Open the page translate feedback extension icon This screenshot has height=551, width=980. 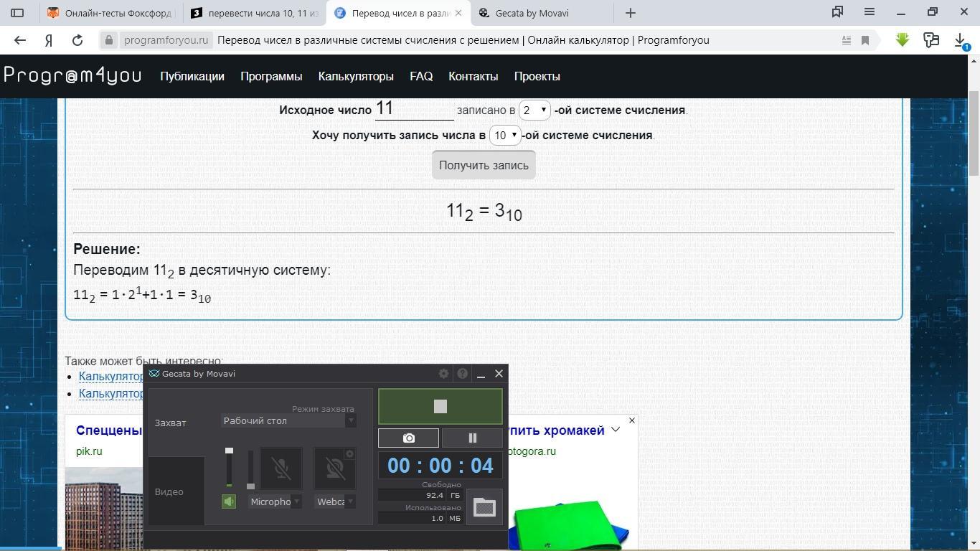coord(931,40)
